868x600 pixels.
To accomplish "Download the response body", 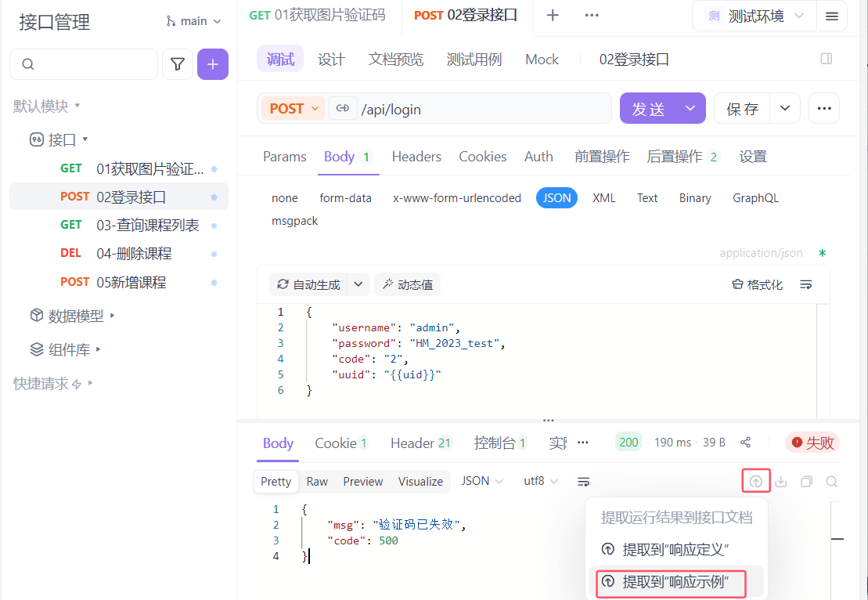I will (x=780, y=482).
